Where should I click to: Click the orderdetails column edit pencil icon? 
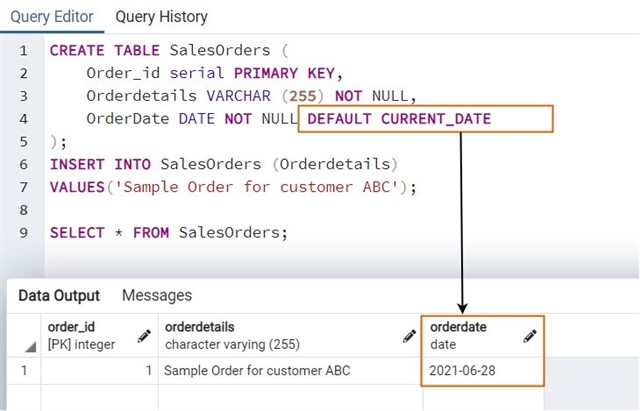(409, 336)
